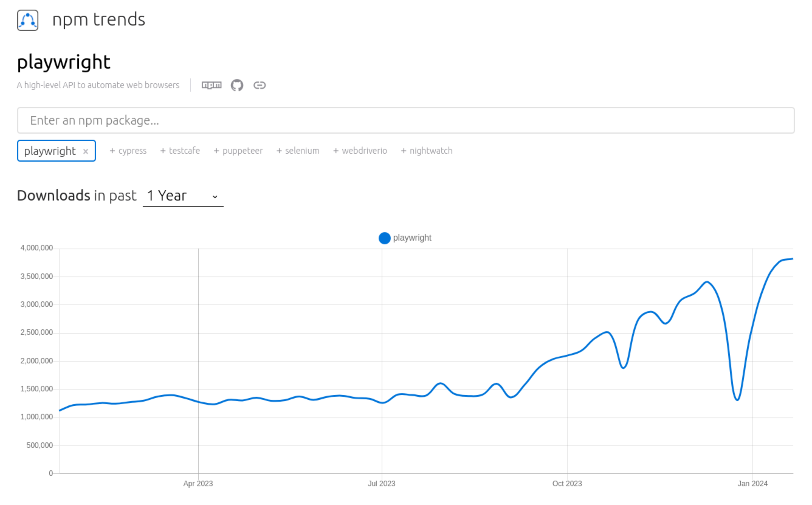This screenshot has height=505, width=812.
Task: Focus the Enter an npm package field
Action: 406,121
